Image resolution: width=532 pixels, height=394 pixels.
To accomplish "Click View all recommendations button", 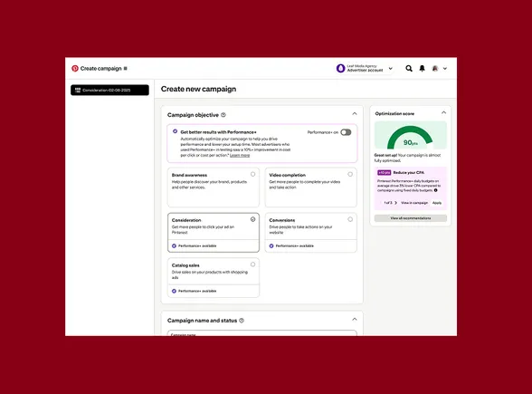I will [x=411, y=218].
